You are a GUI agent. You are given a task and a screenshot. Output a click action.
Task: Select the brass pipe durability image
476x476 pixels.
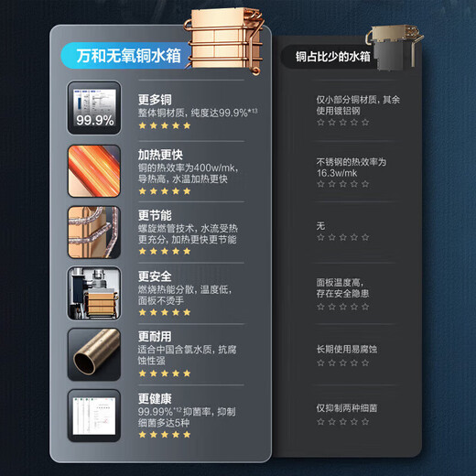click(x=94, y=354)
